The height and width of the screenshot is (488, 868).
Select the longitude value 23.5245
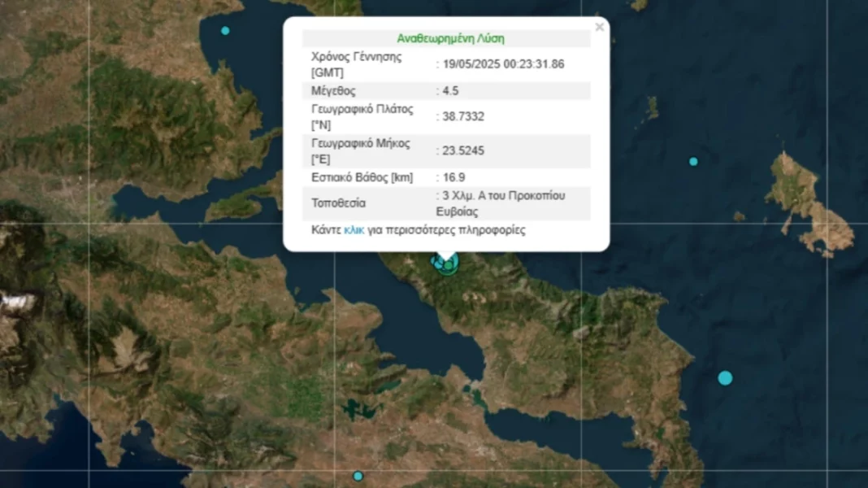click(465, 150)
